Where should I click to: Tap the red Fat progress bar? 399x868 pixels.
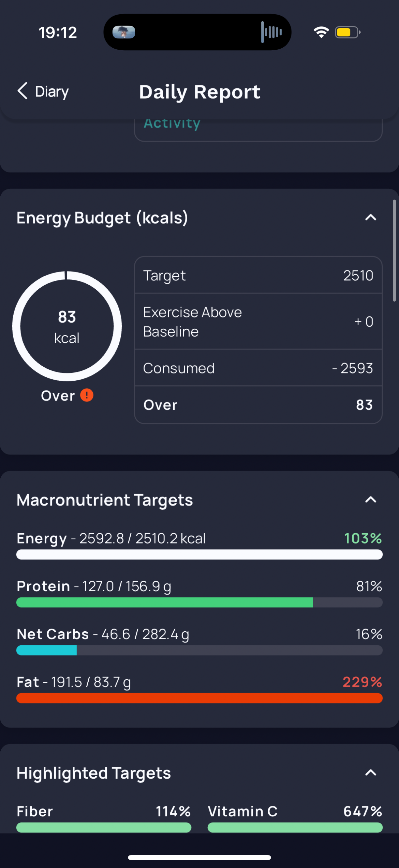pos(199,698)
